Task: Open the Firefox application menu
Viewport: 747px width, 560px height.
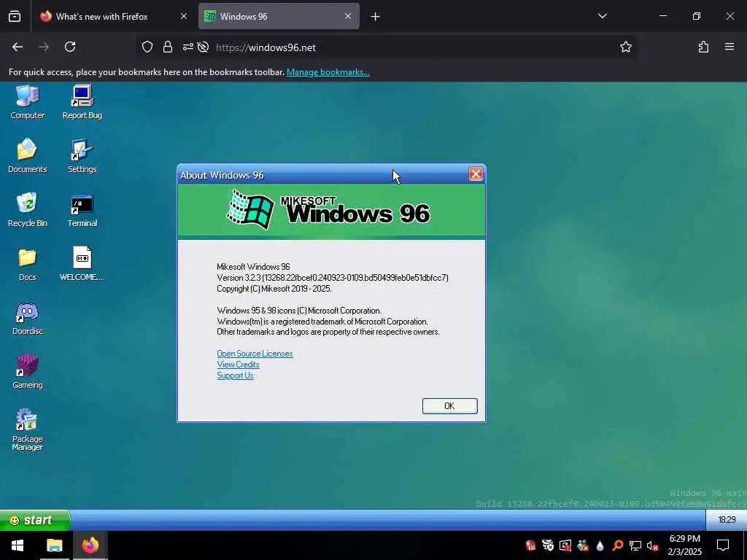Action: [x=729, y=47]
